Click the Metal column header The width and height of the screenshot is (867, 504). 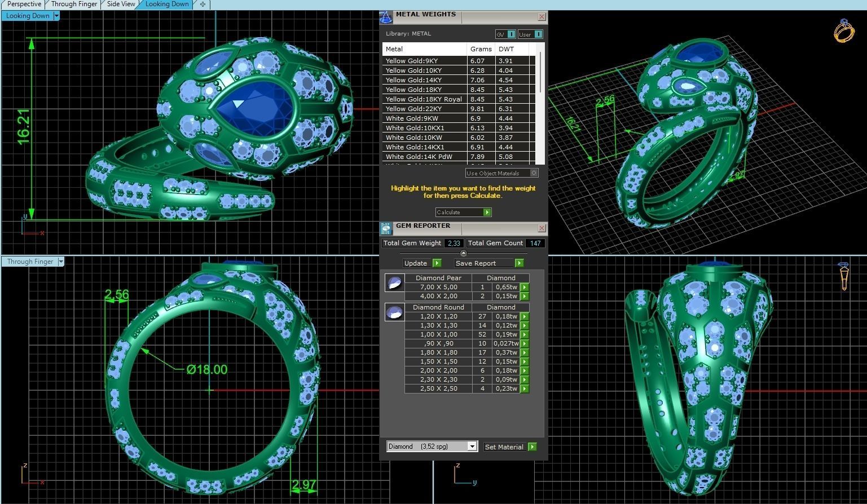point(425,49)
